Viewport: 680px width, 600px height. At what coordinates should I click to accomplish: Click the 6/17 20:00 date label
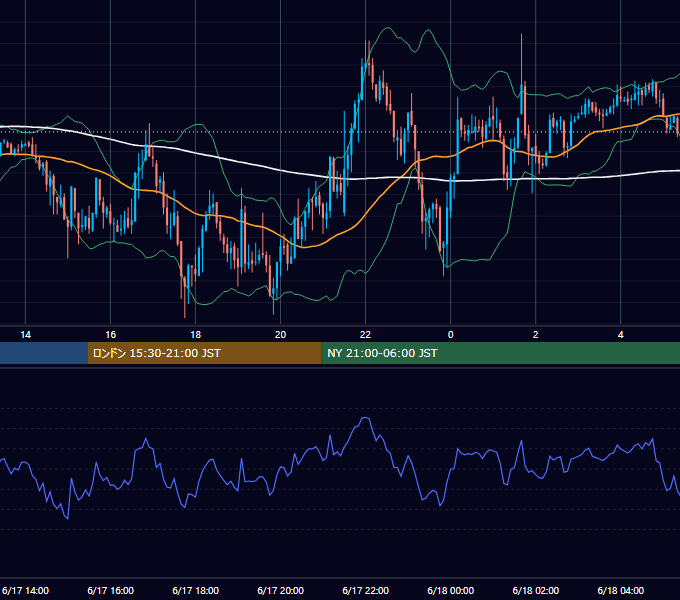(281, 590)
